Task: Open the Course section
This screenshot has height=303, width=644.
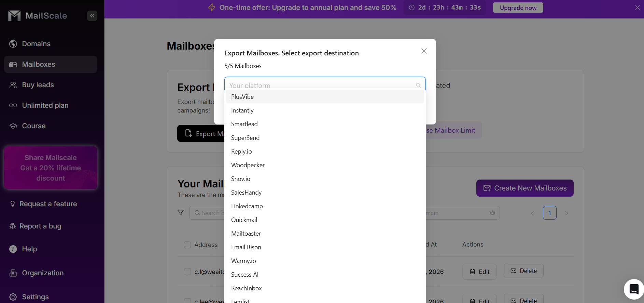Action: [51, 126]
